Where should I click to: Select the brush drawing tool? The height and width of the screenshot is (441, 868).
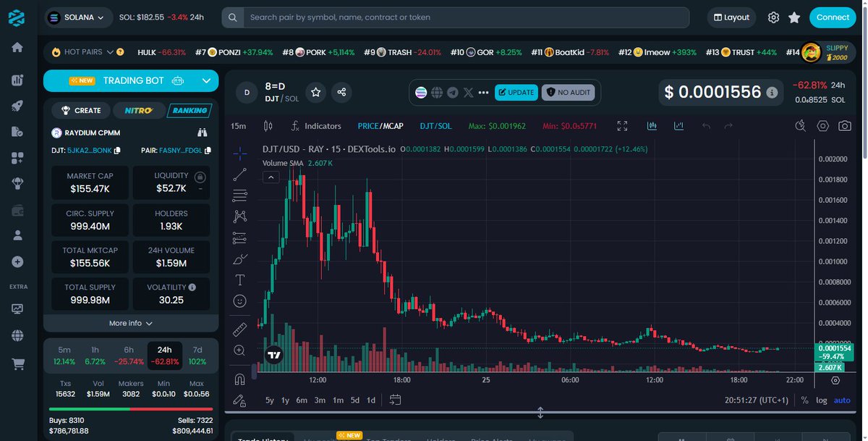[x=239, y=259]
